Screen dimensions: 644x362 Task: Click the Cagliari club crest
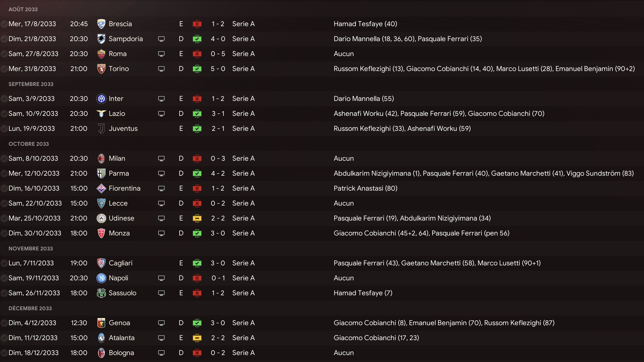101,263
